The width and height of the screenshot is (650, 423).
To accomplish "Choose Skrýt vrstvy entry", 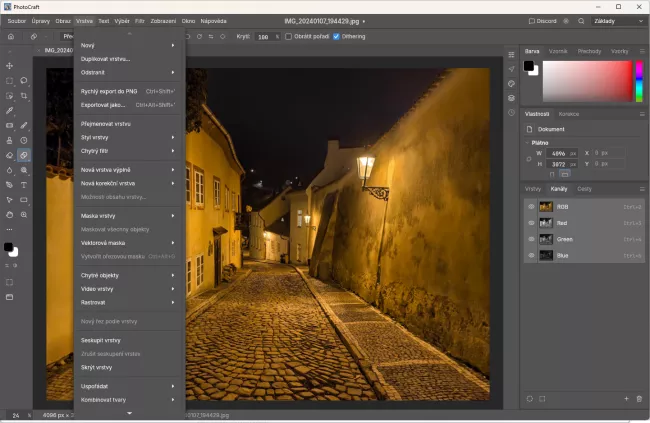I will (x=128, y=367).
